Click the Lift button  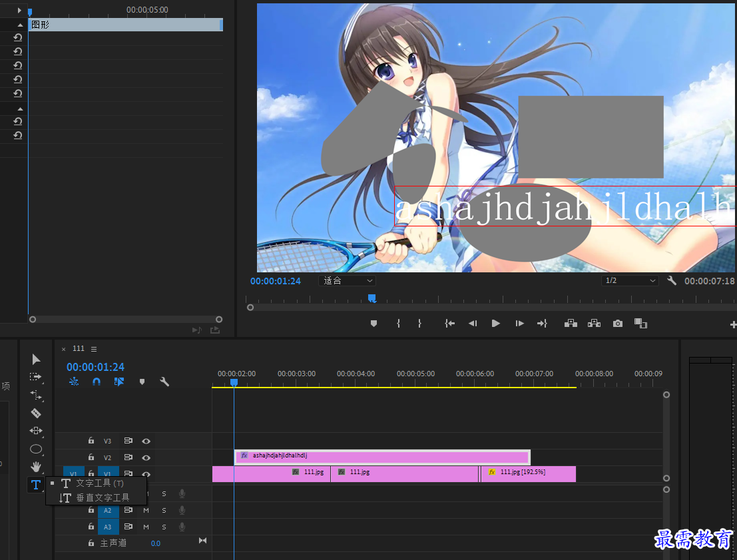(571, 324)
